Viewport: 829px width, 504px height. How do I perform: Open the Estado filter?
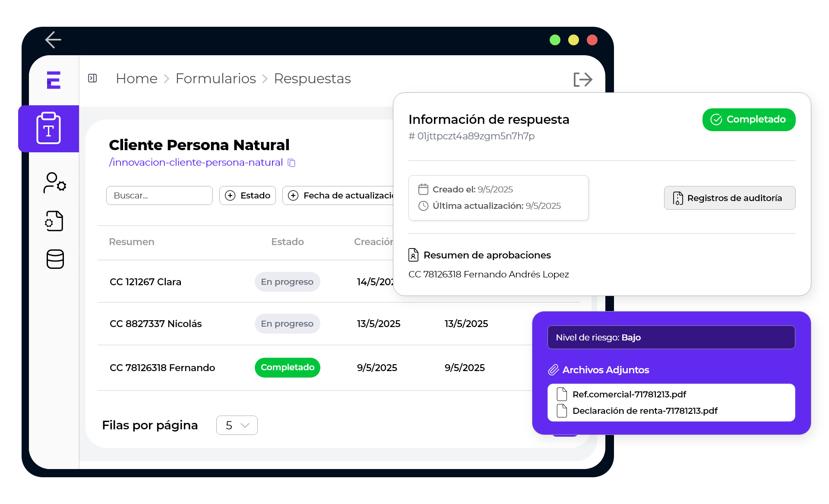(x=247, y=195)
